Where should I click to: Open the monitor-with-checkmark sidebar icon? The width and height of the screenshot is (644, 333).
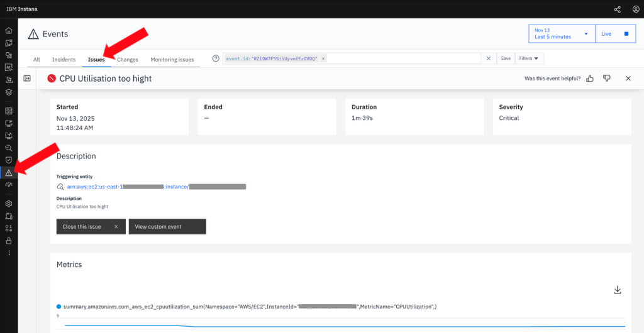(x=9, y=135)
